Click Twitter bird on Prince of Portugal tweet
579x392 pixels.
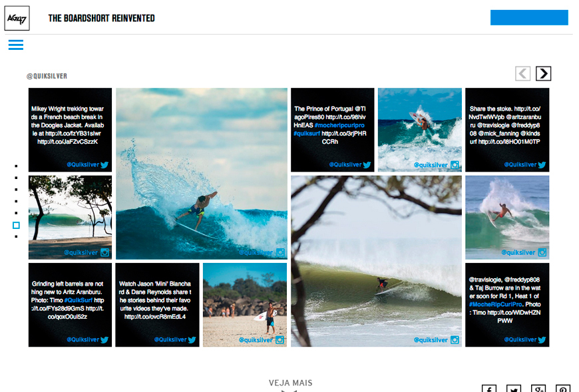coord(367,165)
